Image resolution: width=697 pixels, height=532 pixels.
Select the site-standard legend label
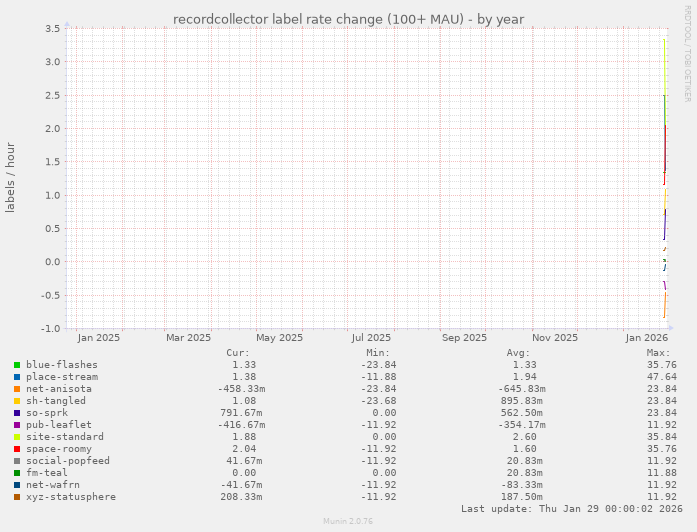point(65,437)
